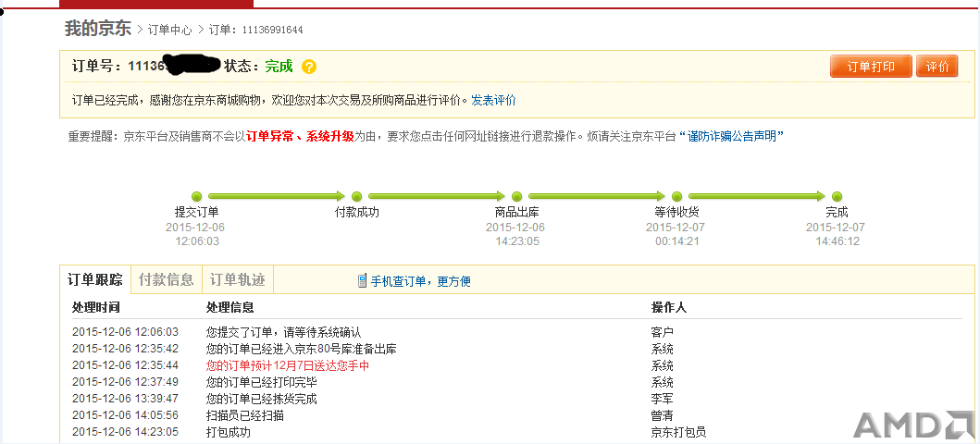
Task: Click the 完成 progress step dot
Action: pyautogui.click(x=837, y=197)
